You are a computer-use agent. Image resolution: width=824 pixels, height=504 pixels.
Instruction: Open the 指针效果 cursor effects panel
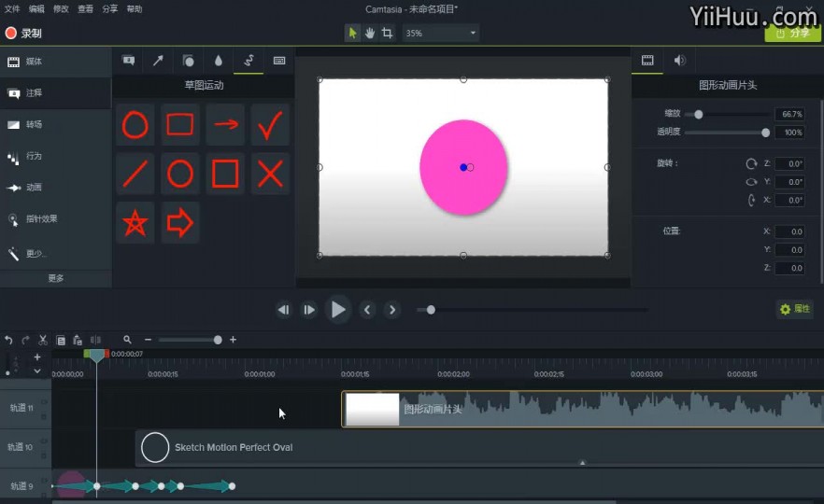tap(56, 219)
